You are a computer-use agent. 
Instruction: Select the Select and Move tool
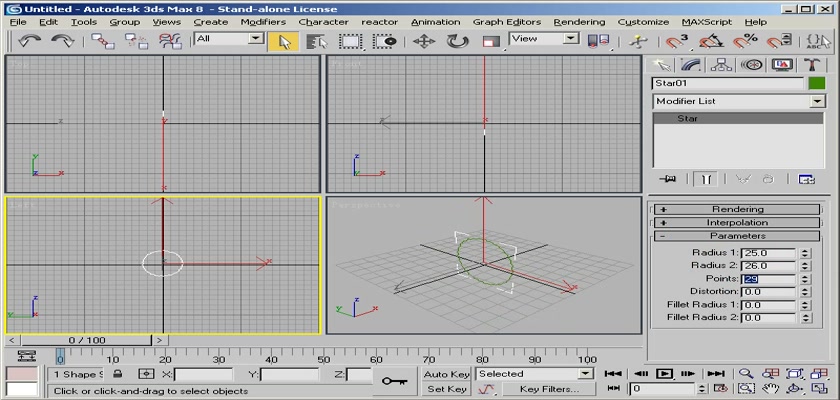coord(424,41)
